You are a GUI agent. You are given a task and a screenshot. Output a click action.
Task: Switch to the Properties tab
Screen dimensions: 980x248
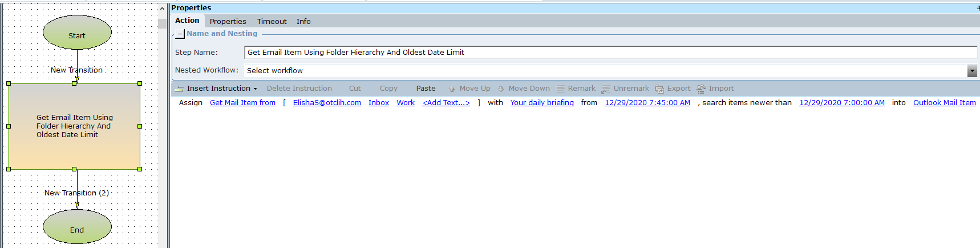click(x=228, y=21)
